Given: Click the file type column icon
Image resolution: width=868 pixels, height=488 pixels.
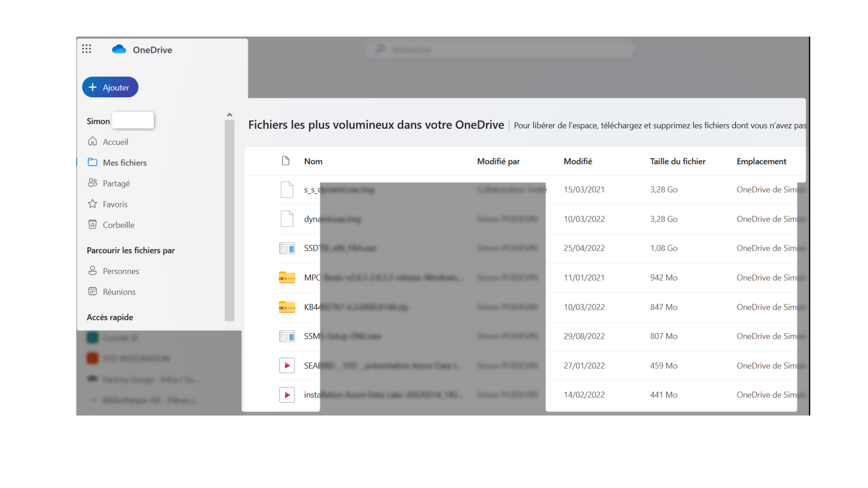Looking at the screenshot, I should coord(285,161).
